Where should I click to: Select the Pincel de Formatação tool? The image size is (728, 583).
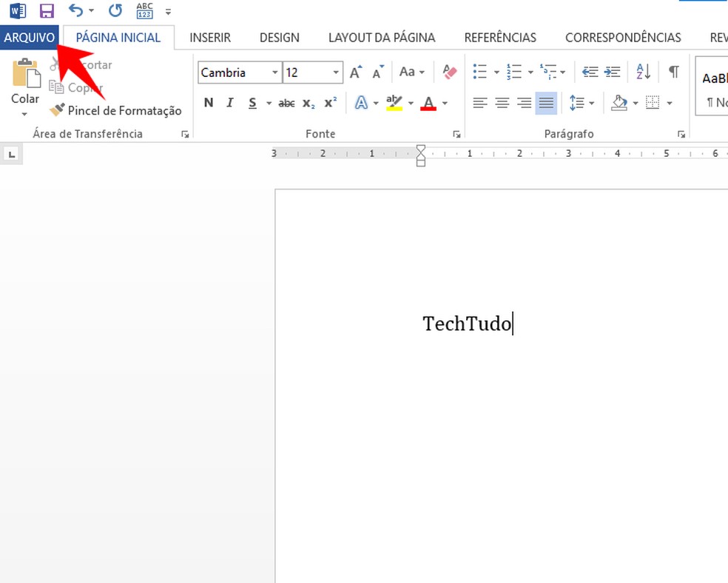(116, 110)
